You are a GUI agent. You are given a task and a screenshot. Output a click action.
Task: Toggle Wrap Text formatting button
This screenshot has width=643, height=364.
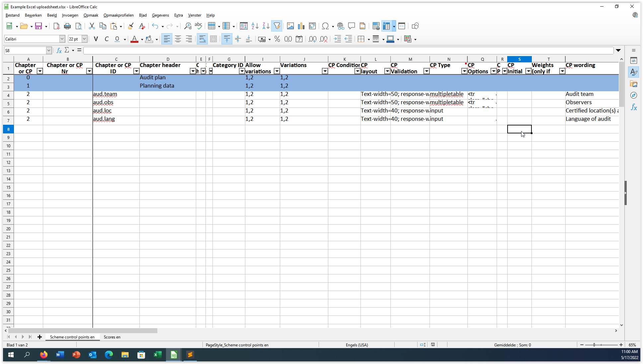(x=202, y=39)
